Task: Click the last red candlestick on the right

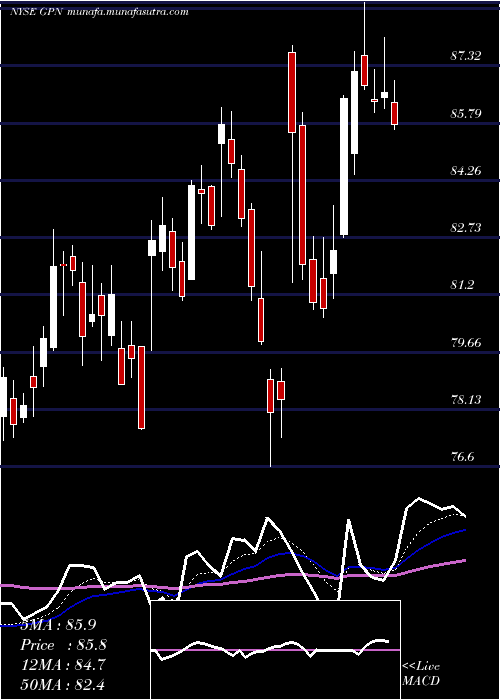Action: 395,113
